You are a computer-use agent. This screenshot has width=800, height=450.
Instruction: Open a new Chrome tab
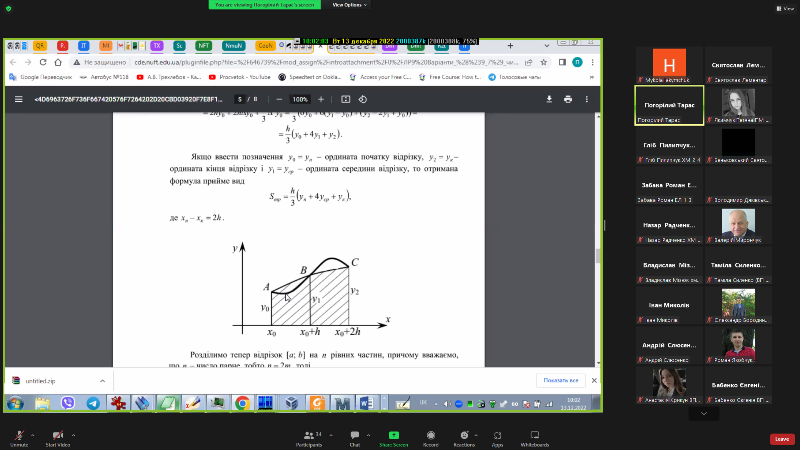pyautogui.click(x=510, y=46)
